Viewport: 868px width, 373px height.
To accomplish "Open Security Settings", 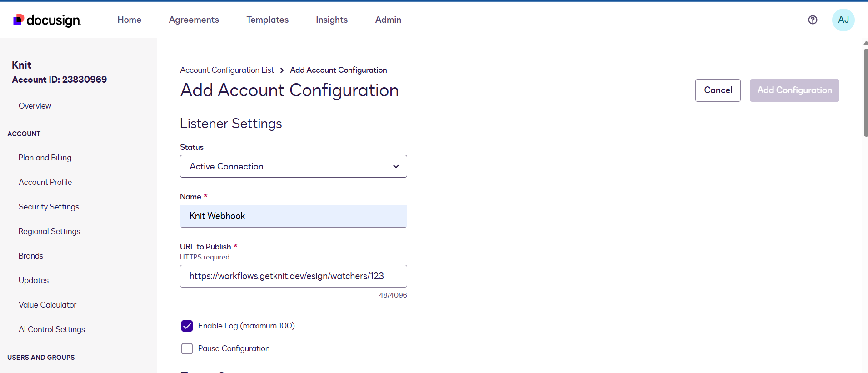I will (49, 207).
